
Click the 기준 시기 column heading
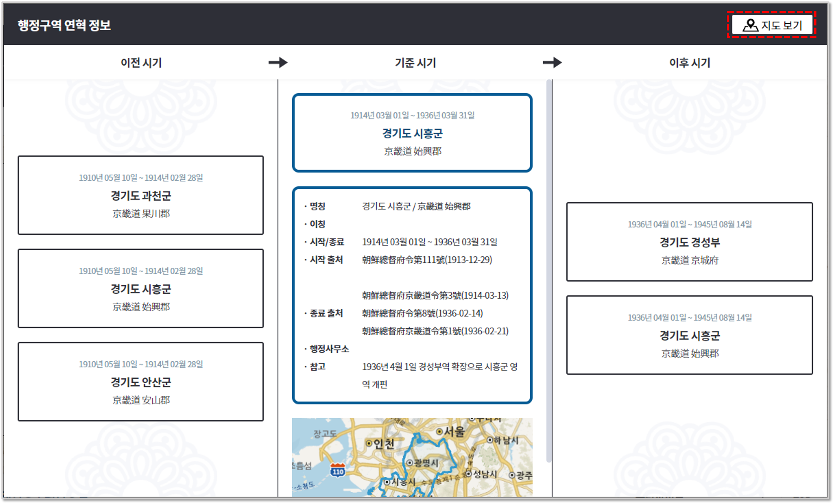pyautogui.click(x=415, y=63)
